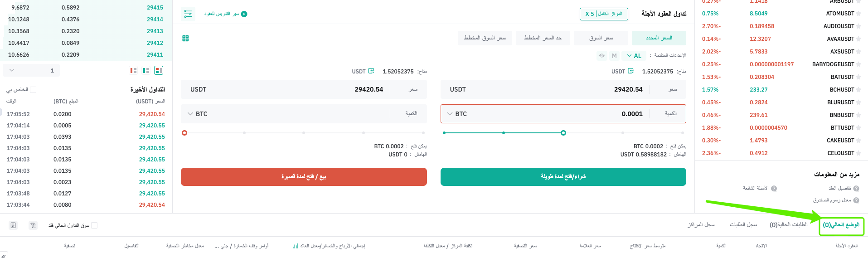Open the 'سجل الطلبات' tab
The height and width of the screenshot is (258, 868).
point(743,225)
